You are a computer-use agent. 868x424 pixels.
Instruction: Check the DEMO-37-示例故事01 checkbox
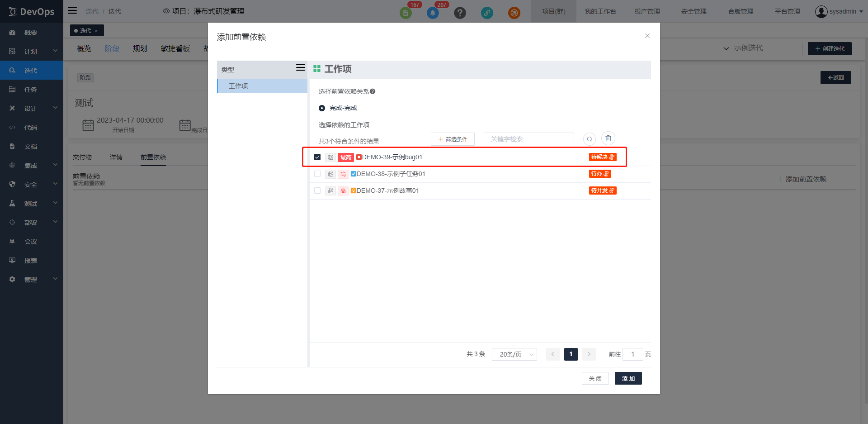click(317, 191)
